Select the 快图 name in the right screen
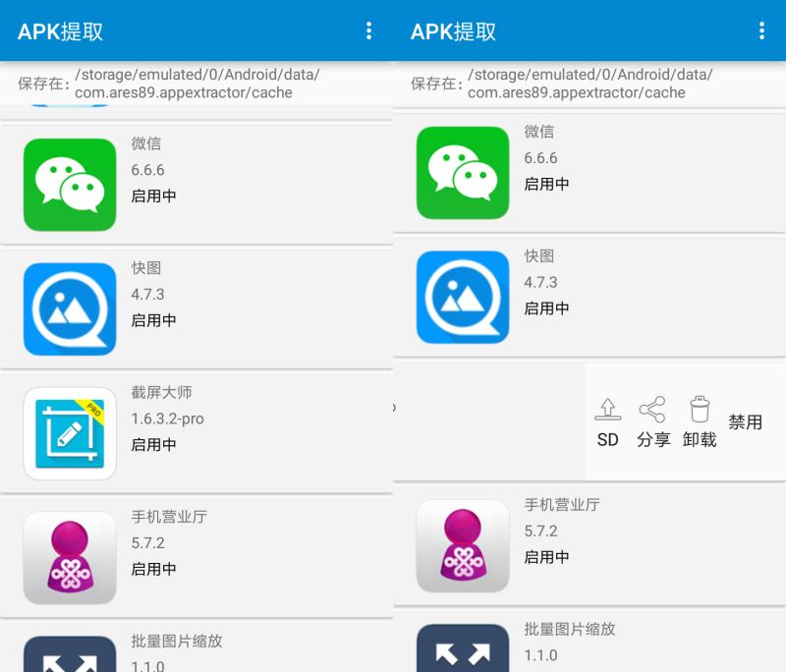This screenshot has height=672, width=786. click(x=538, y=256)
